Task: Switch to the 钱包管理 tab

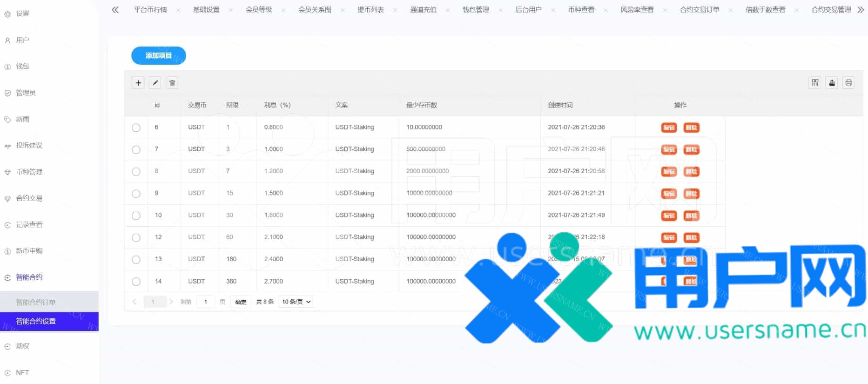Action: [476, 10]
